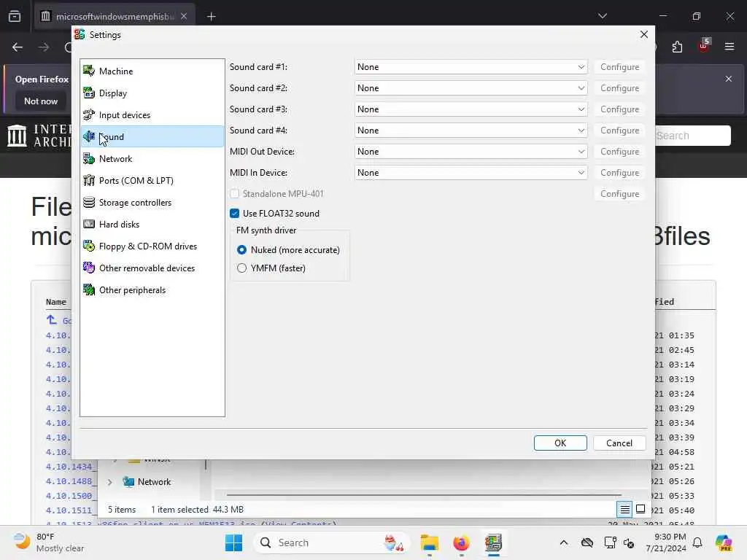747x560 pixels.
Task: Select the Sound speaker icon
Action: pyautogui.click(x=88, y=136)
